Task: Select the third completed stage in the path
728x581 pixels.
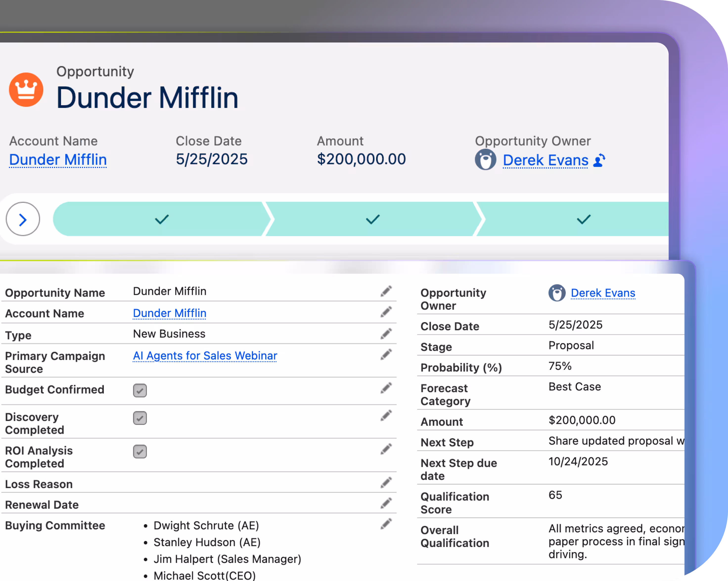Action: coord(583,219)
